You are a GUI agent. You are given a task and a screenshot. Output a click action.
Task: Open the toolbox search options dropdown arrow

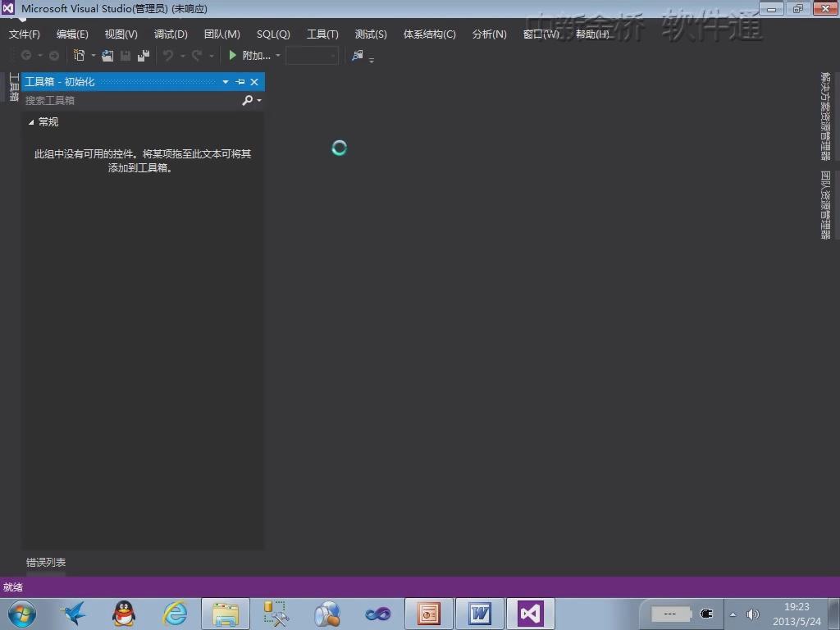click(x=259, y=100)
